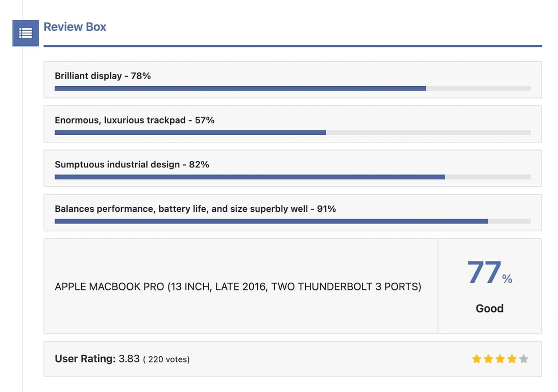Click the Good verdict label
The image size is (558, 392).
click(490, 308)
